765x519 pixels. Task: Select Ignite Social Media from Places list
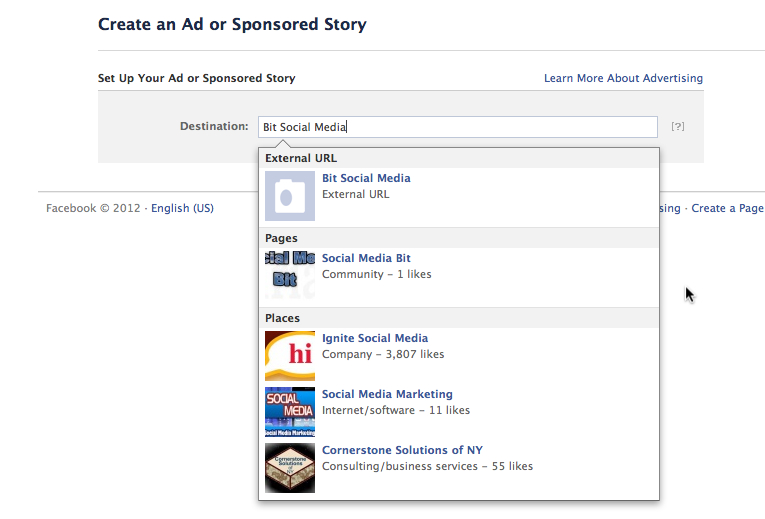[459, 356]
